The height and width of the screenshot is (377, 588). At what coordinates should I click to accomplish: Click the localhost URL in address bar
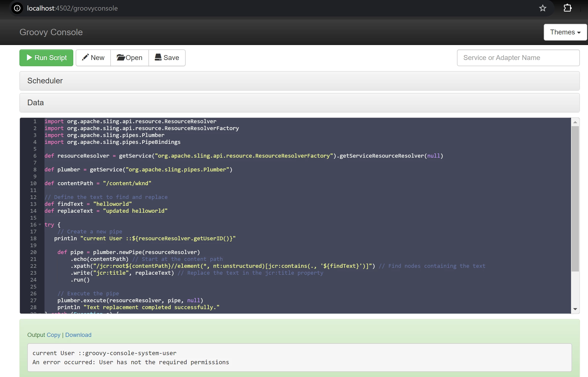tap(72, 8)
